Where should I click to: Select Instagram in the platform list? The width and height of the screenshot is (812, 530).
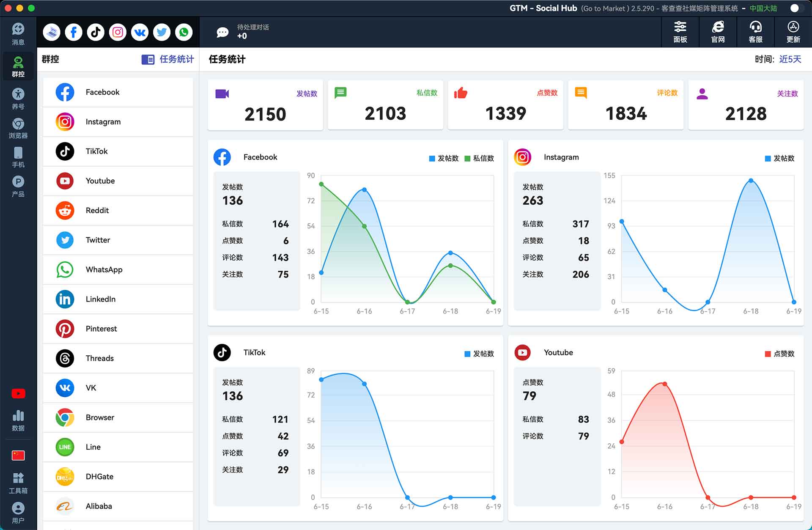pos(118,122)
